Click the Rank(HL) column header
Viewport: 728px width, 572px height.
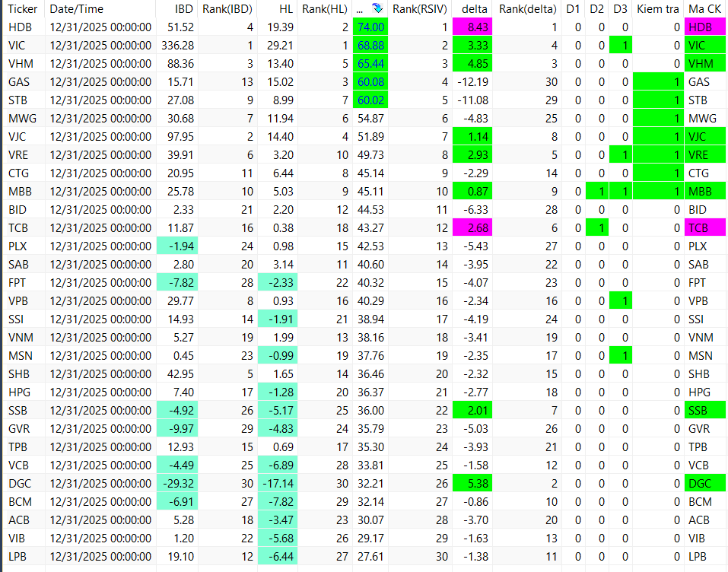point(325,9)
